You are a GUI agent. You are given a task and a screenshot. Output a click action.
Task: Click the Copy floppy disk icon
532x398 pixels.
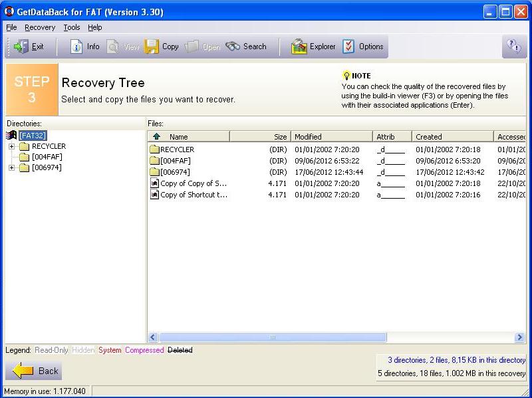point(152,47)
